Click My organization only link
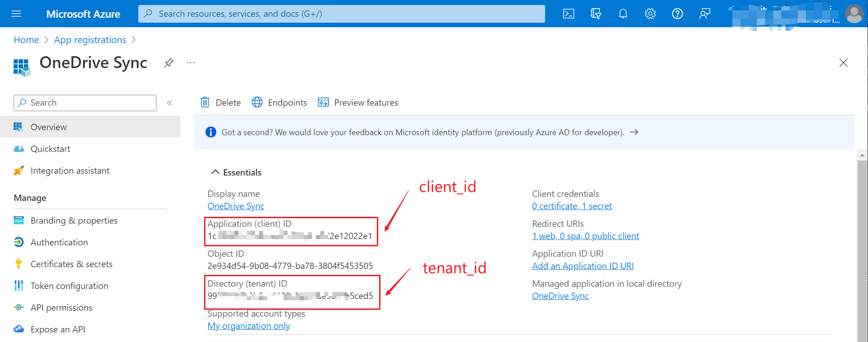868x342 pixels. pos(249,326)
